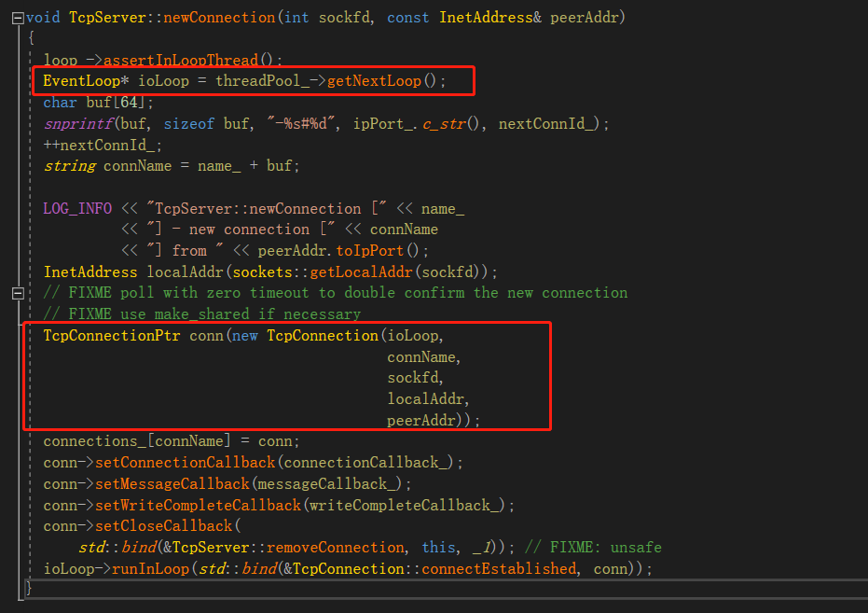This screenshot has width=868, height=613.
Task: Click the localAddr, constructor argument line
Action: [429, 399]
